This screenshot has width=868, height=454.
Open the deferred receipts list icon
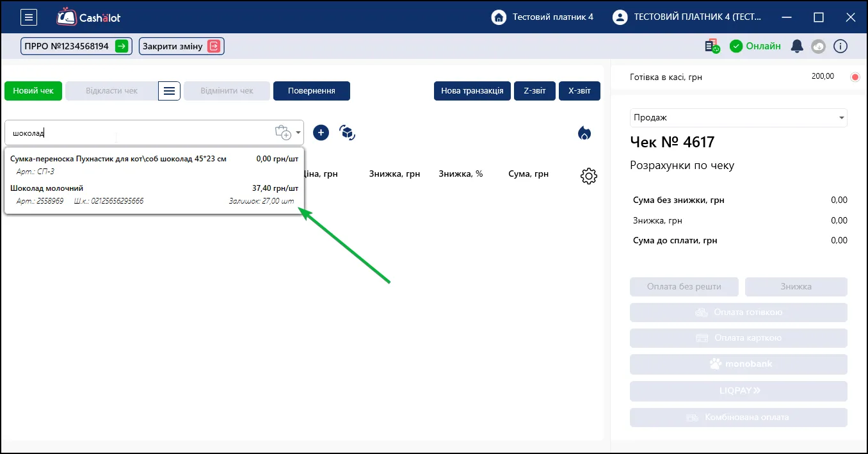169,91
